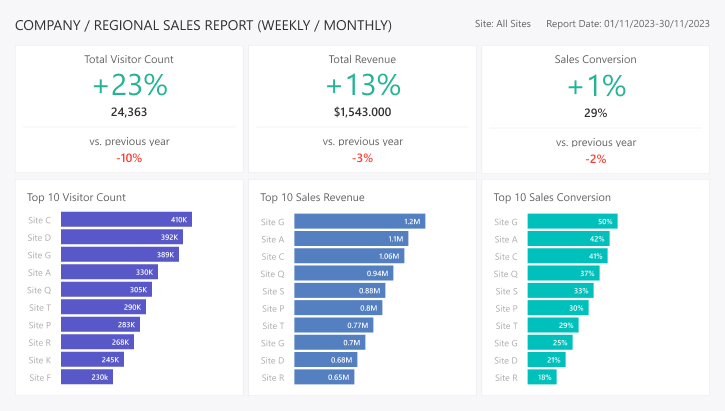Select the 33% conversion bar

(x=560, y=291)
